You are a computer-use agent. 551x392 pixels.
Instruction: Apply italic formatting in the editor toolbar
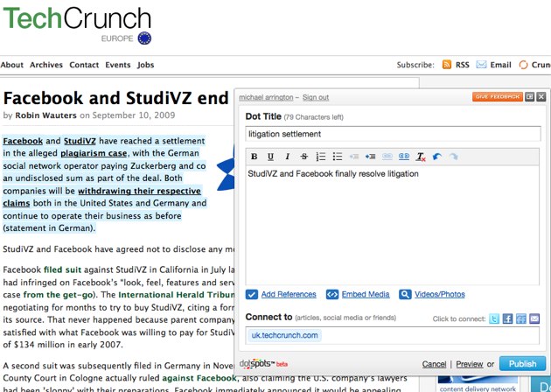pyautogui.click(x=288, y=157)
